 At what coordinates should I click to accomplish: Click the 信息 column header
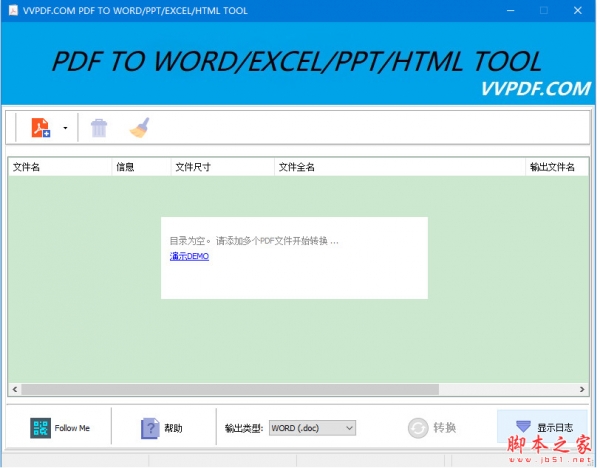coord(141,167)
